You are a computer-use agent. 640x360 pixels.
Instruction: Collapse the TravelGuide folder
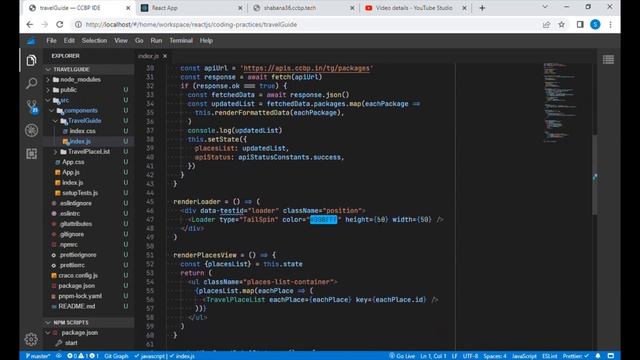tap(55, 121)
